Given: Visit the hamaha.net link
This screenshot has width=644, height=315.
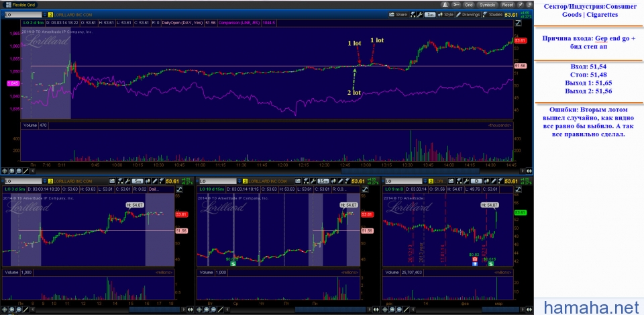Looking at the screenshot, I should coord(592,306).
